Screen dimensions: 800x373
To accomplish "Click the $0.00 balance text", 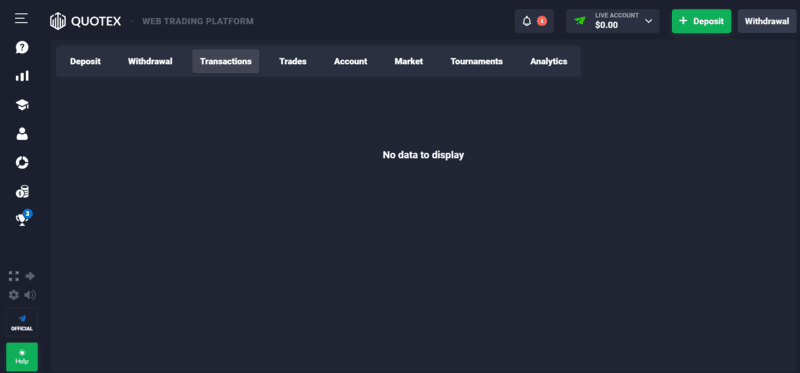I will pos(606,25).
